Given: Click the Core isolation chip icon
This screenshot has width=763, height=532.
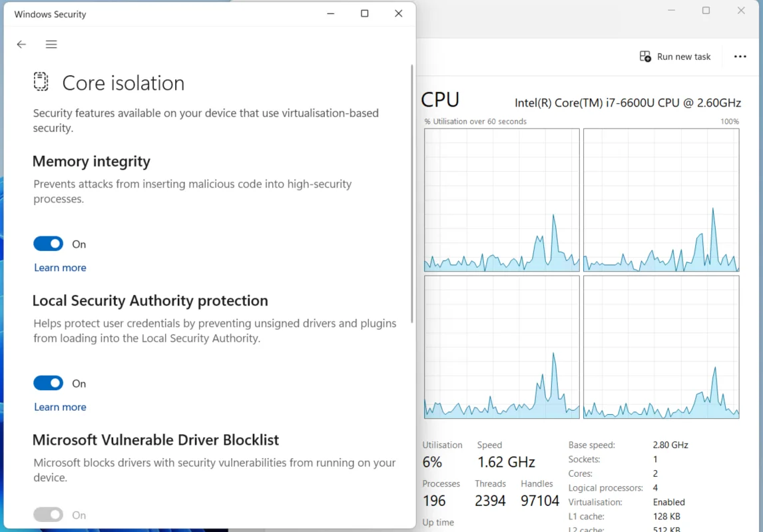Looking at the screenshot, I should click(x=41, y=81).
